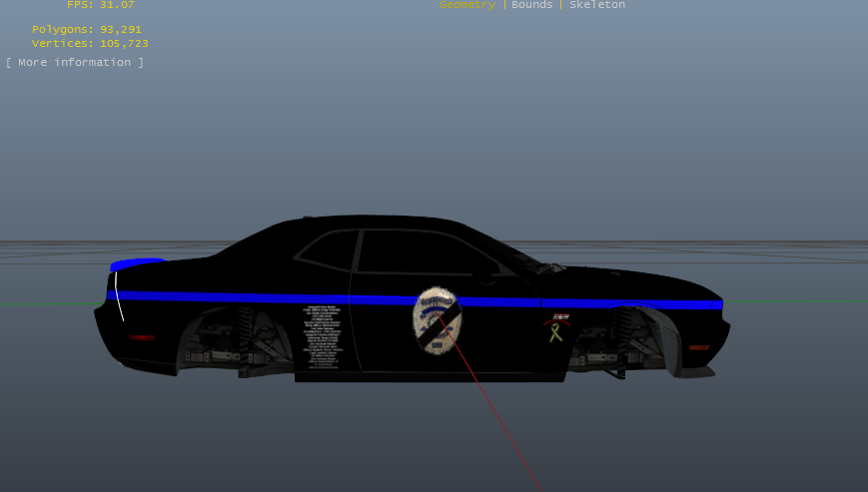Click the green ribbon decal on fender
868x492 pixels.
click(x=555, y=332)
